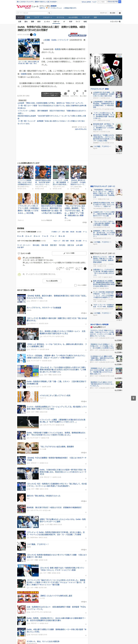Expand comments with もっと見る(0件)
Viewport: 138px width, 644px height.
point(52,281)
